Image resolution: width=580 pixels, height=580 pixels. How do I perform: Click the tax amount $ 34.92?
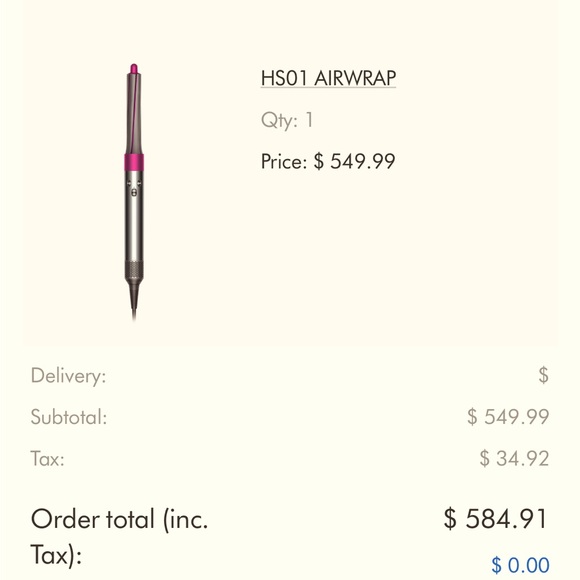click(514, 458)
